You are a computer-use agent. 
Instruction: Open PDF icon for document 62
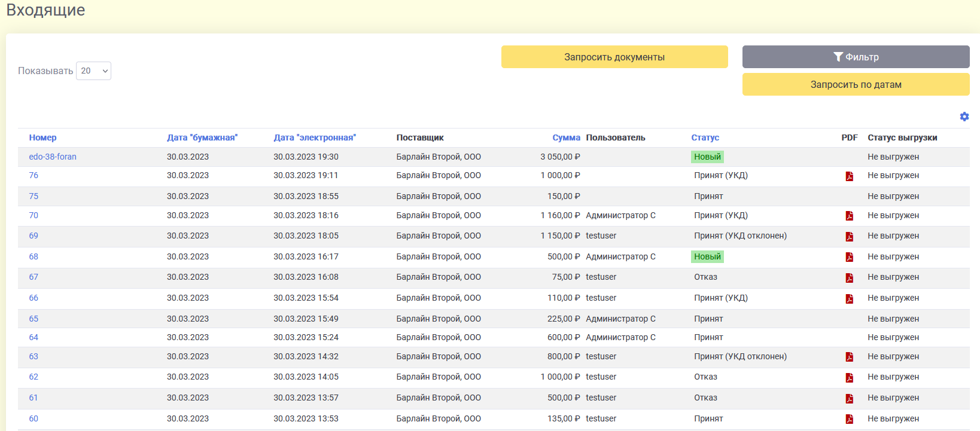849,378
